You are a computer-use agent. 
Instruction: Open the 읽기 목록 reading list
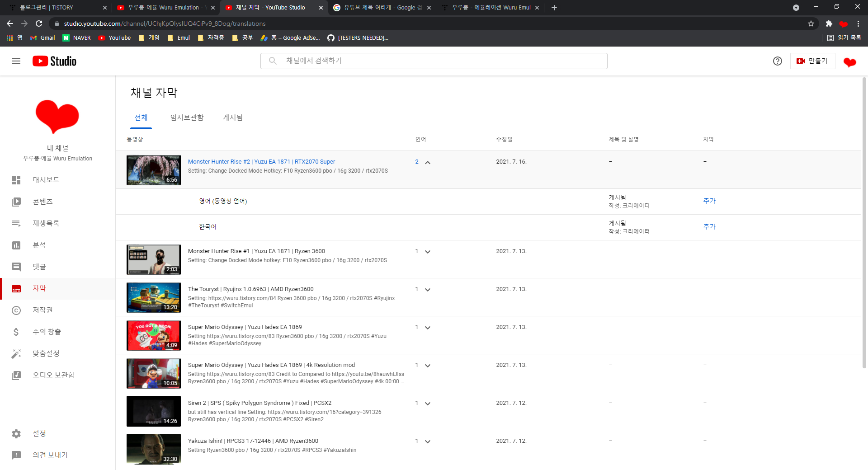(x=844, y=38)
